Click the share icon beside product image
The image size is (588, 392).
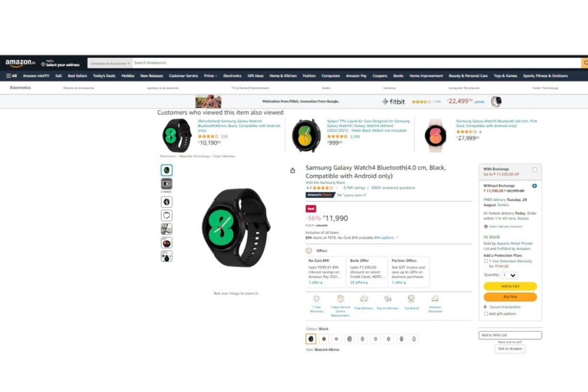pos(292,170)
